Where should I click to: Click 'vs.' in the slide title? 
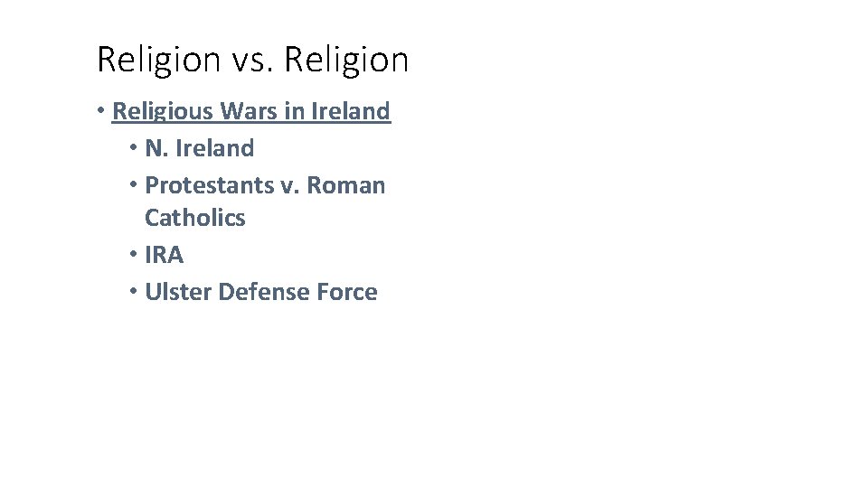(x=251, y=61)
